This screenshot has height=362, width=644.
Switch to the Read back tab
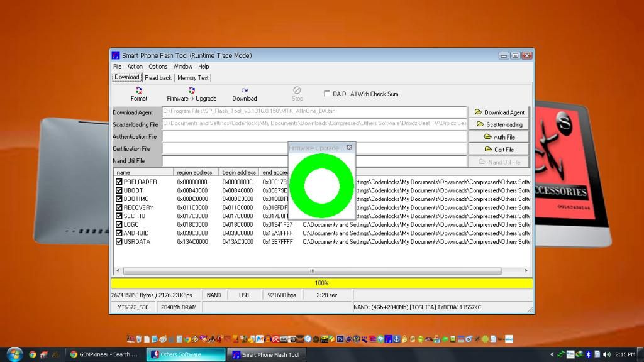click(158, 78)
